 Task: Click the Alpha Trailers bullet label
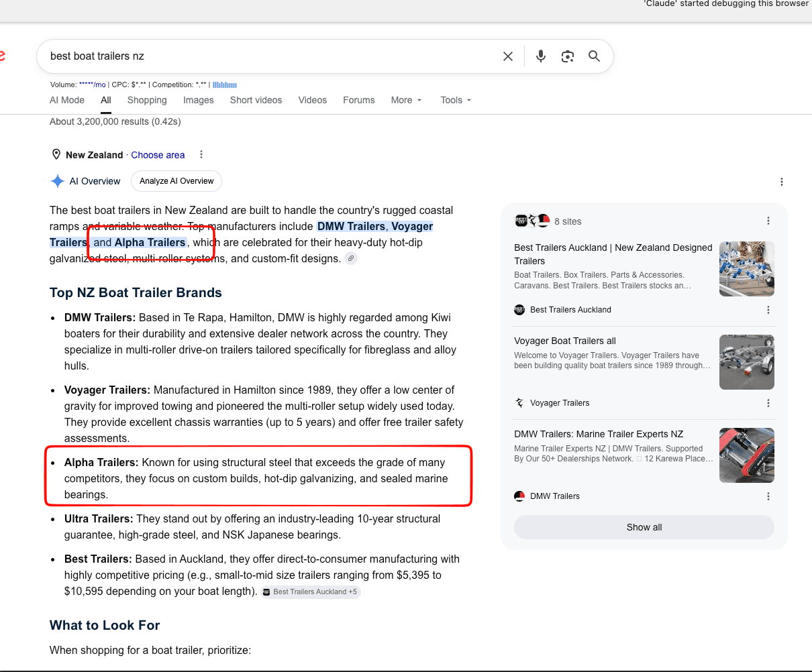point(101,463)
